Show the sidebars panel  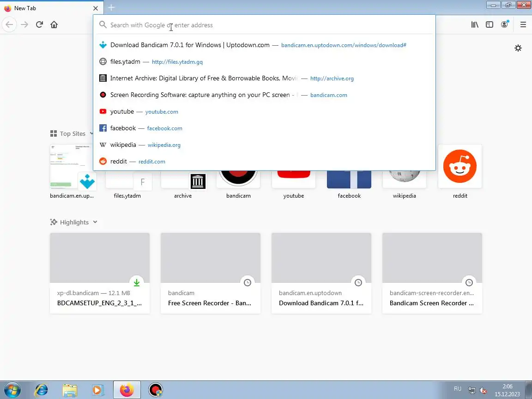coord(489,24)
